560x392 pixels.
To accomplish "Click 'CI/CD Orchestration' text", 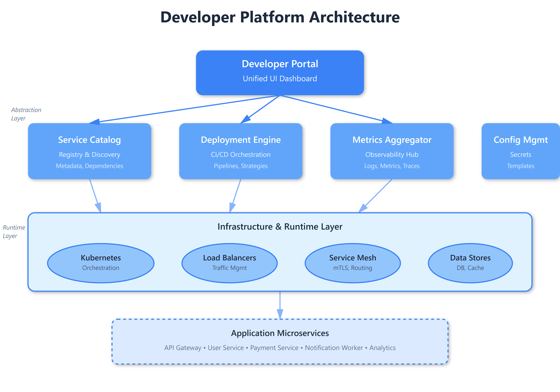I will click(241, 154).
